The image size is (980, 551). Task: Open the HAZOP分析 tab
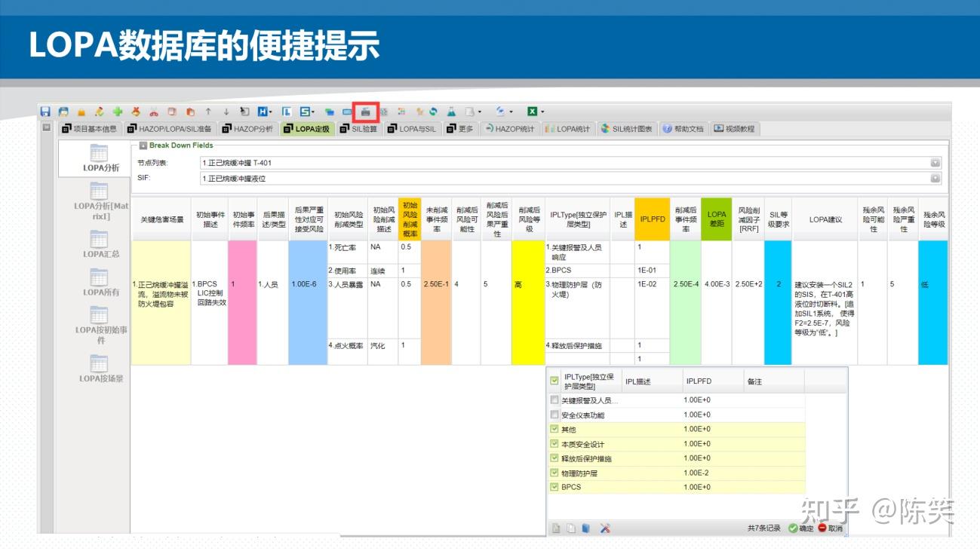click(249, 128)
